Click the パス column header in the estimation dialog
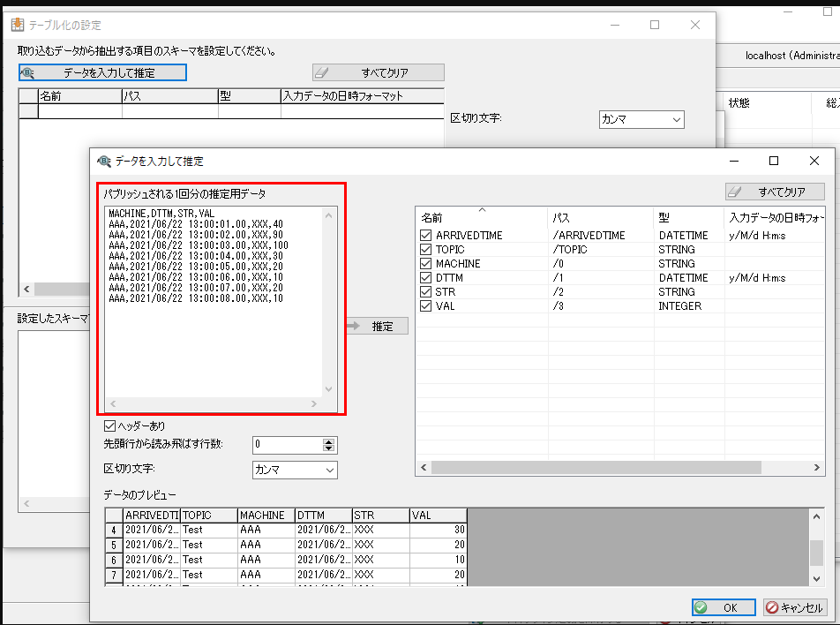 (x=601, y=218)
